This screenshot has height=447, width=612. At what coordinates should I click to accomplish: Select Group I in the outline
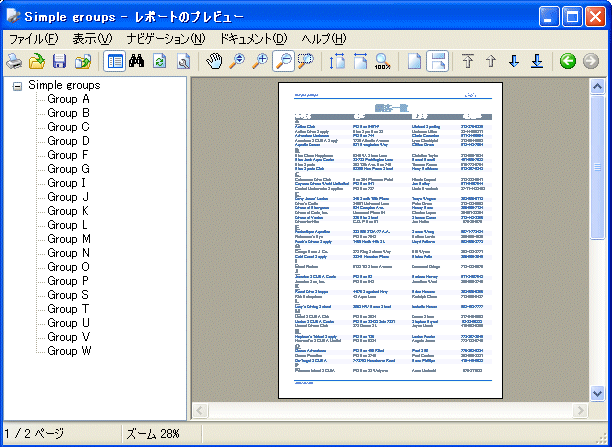click(66, 183)
